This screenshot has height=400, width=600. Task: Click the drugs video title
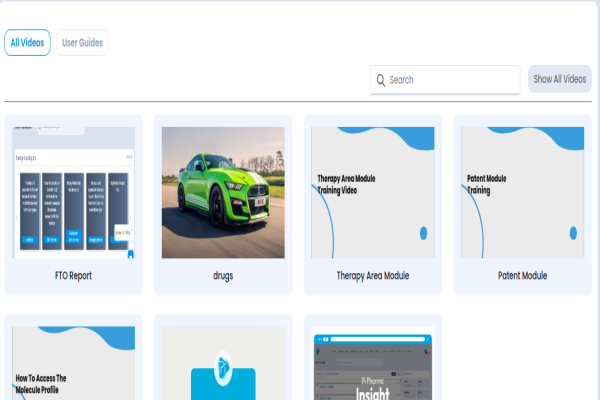coord(223,276)
